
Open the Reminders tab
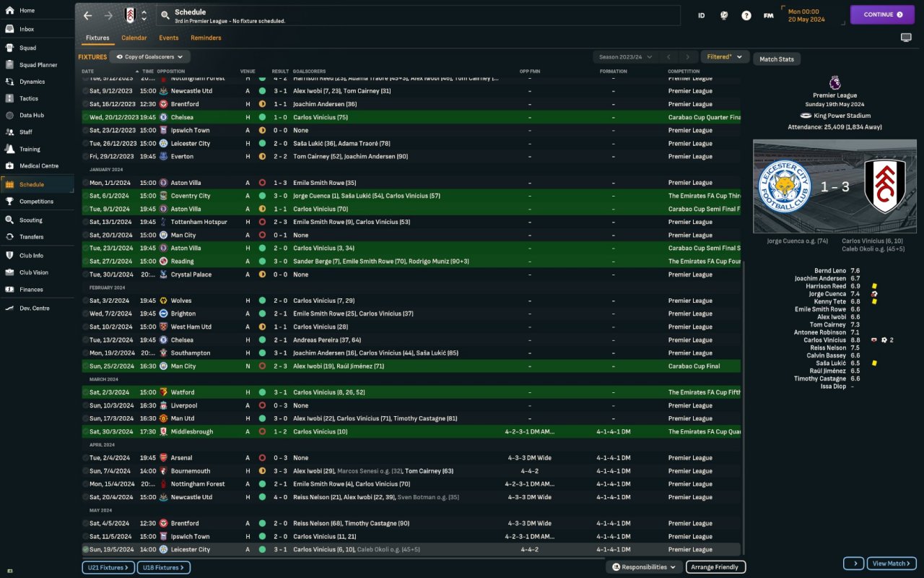[x=206, y=38]
